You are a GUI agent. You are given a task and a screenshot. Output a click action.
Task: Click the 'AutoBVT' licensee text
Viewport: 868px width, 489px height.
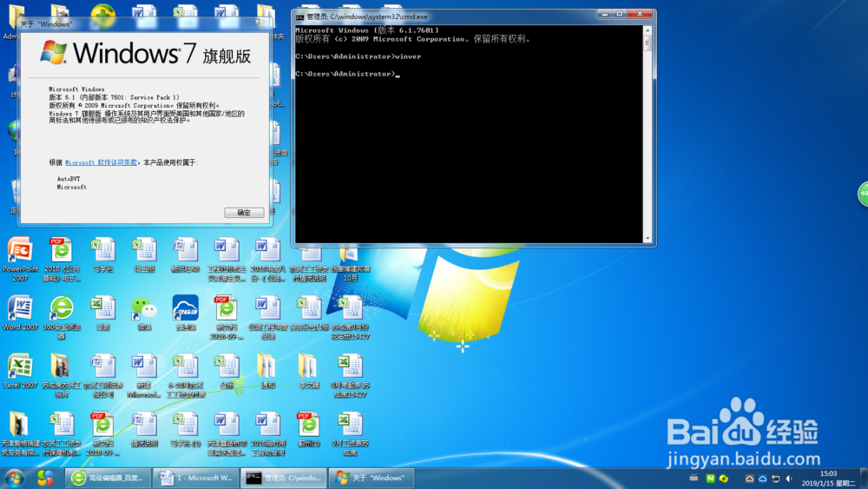coord(68,179)
